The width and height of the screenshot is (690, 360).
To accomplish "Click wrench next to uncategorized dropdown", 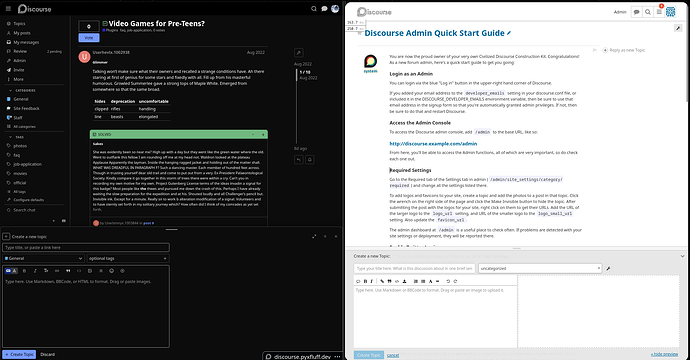I will point(608,268).
